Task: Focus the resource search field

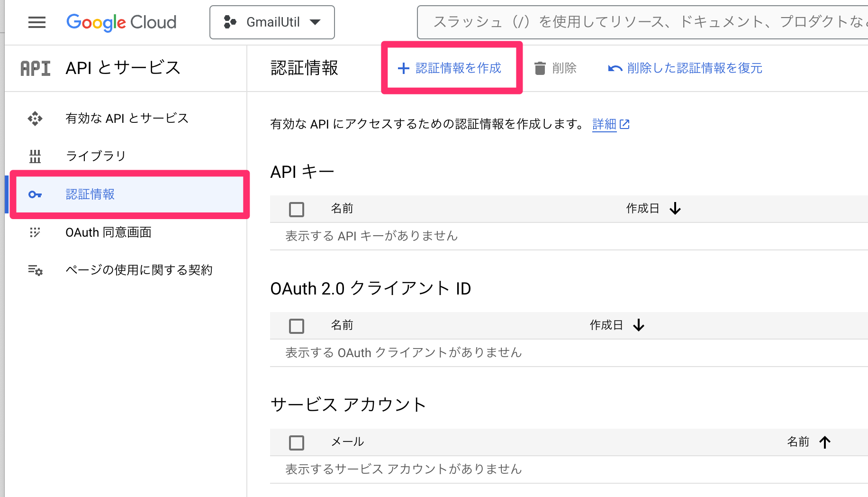Action: tap(642, 22)
